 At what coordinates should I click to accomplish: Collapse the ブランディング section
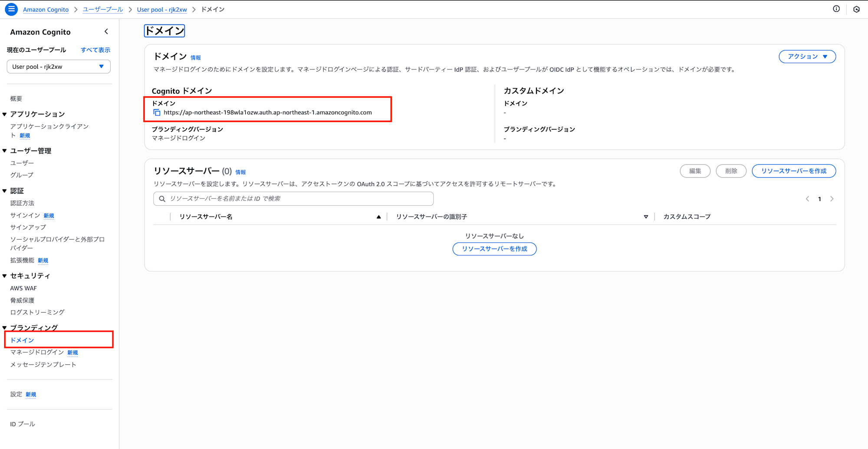[x=4, y=327]
